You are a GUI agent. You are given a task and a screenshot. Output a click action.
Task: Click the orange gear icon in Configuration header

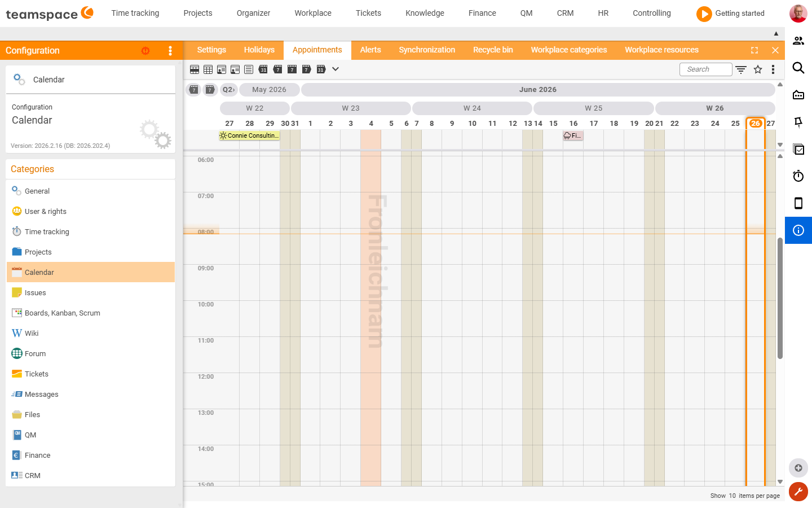(145, 51)
